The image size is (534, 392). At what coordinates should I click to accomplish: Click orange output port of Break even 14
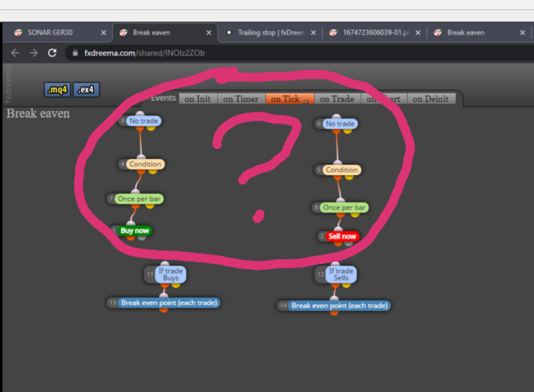point(334,312)
